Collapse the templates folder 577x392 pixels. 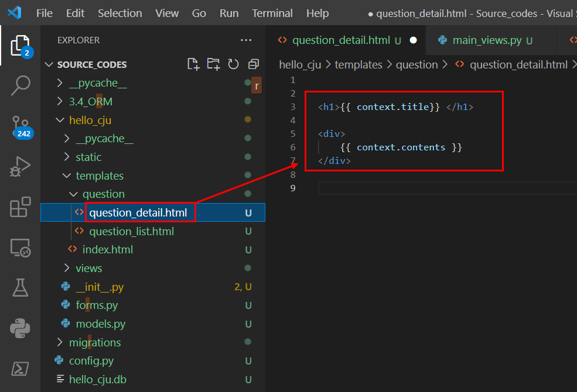(67, 176)
